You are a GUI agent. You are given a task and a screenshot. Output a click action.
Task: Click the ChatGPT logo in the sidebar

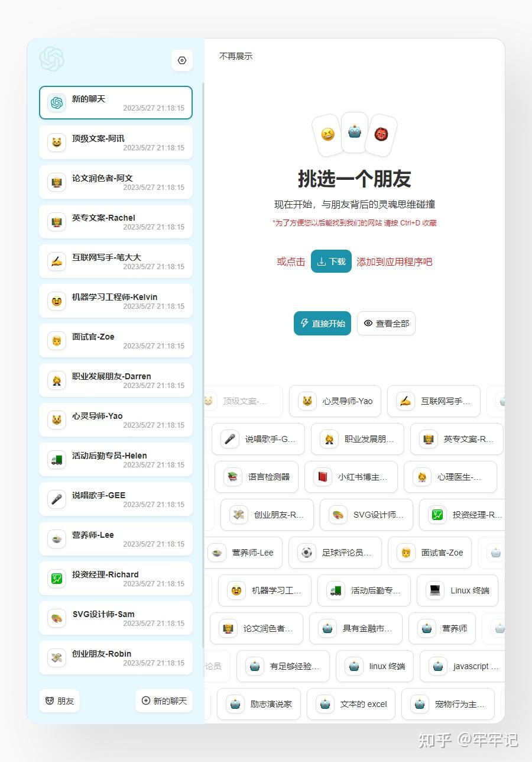coord(52,60)
